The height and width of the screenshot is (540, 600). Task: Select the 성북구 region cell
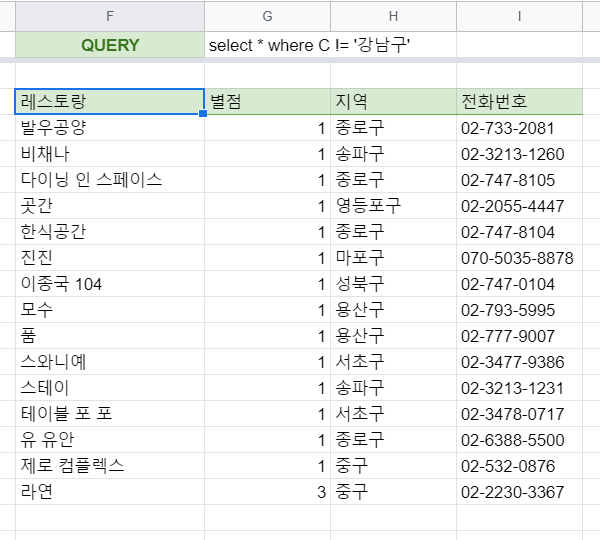tap(393, 284)
